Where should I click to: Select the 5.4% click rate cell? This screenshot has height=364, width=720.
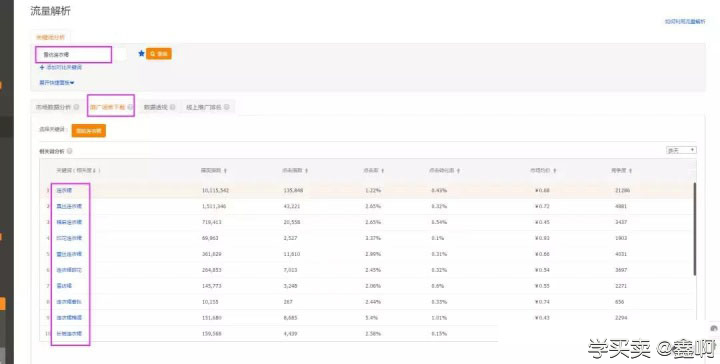(371, 318)
